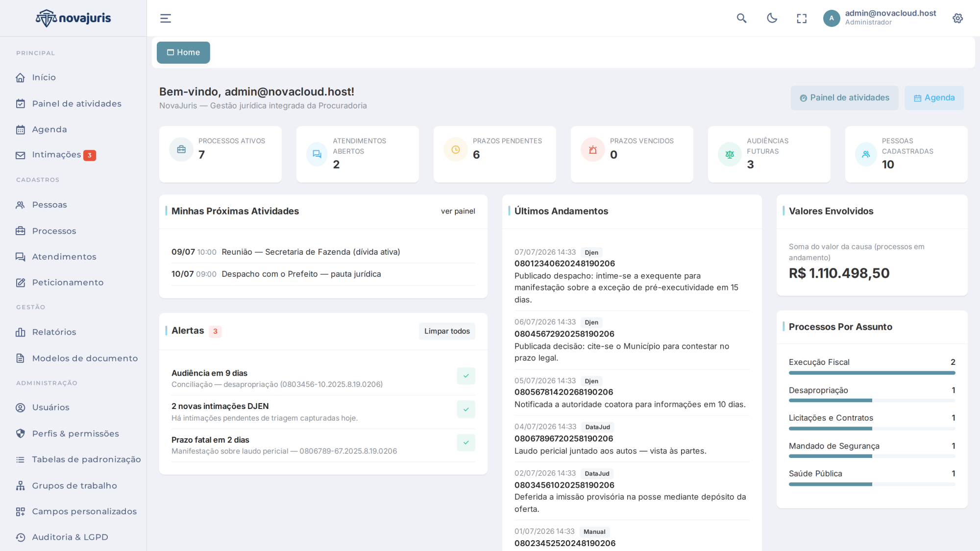Dismiss the 'Prazo fatal em 2 dias' alert

(x=466, y=443)
